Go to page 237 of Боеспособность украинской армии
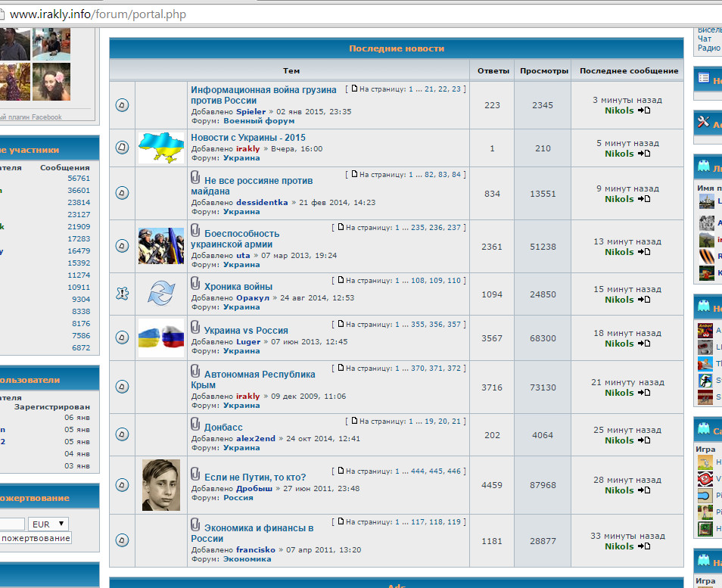Image resolution: width=722 pixels, height=588 pixels. 454,227
